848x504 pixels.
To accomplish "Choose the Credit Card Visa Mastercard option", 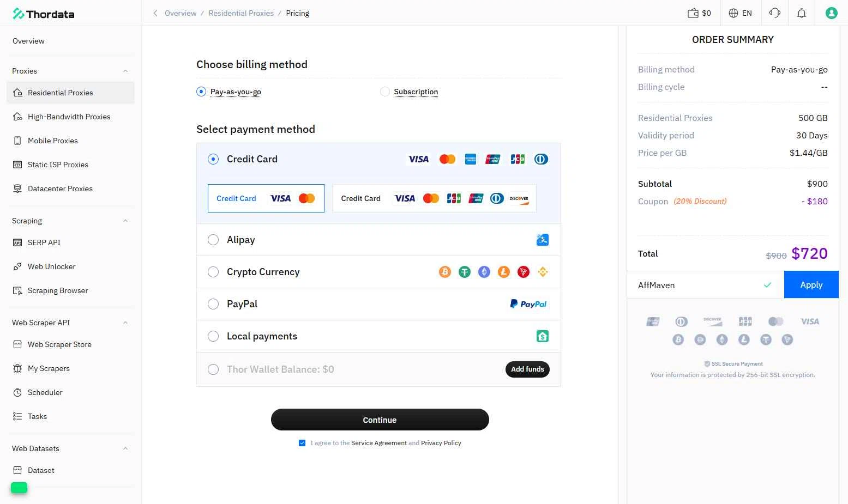I will (x=266, y=198).
